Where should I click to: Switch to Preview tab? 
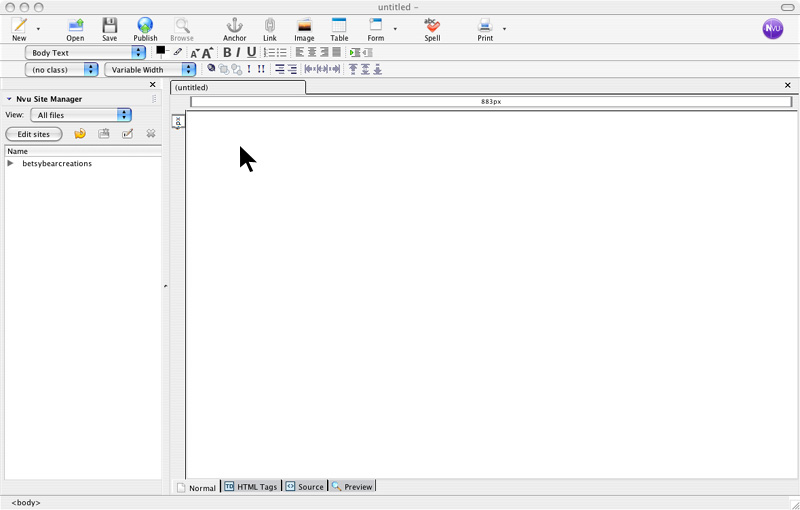[x=352, y=487]
